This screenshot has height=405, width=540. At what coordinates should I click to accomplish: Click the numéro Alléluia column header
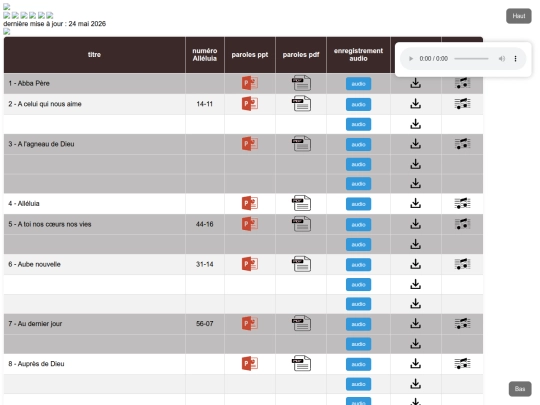(205, 55)
